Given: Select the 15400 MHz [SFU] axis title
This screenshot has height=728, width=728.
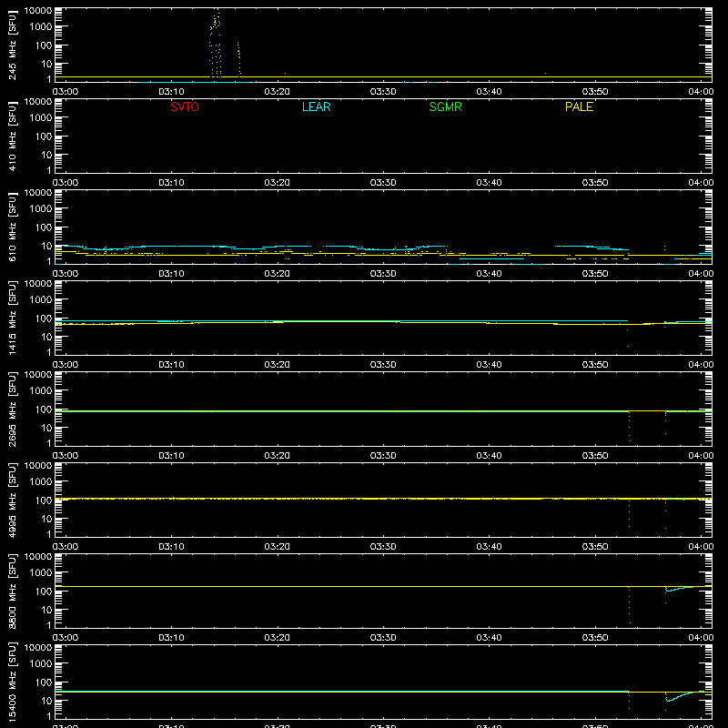Looking at the screenshot, I should point(12,682).
